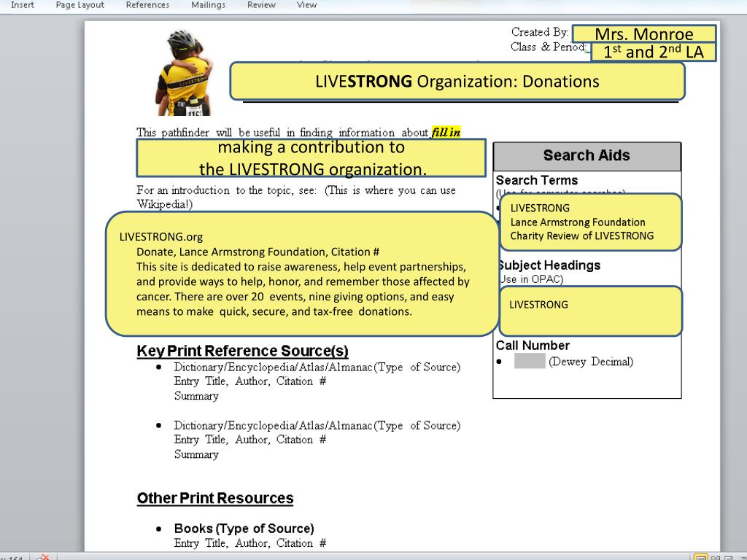The width and height of the screenshot is (747, 560).
Task: Click the '1st and 2nd LA' text box
Action: pos(653,52)
